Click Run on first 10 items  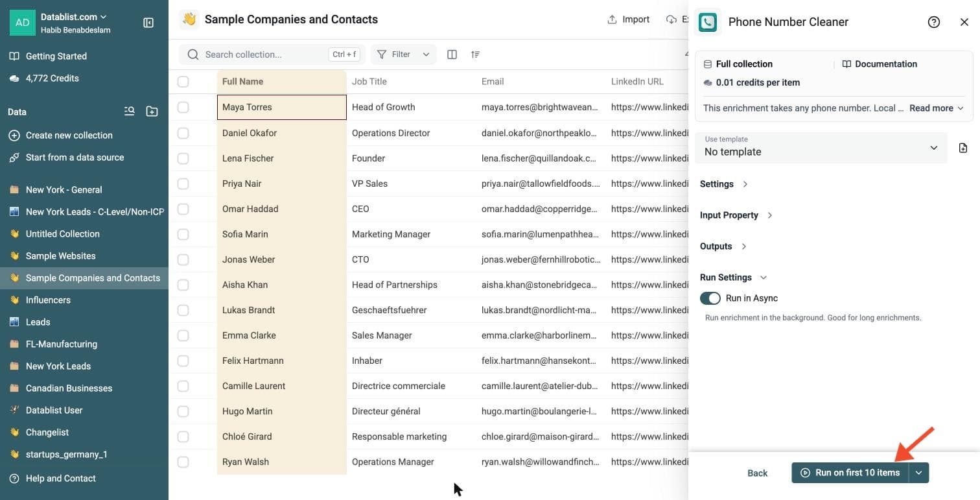(850, 473)
